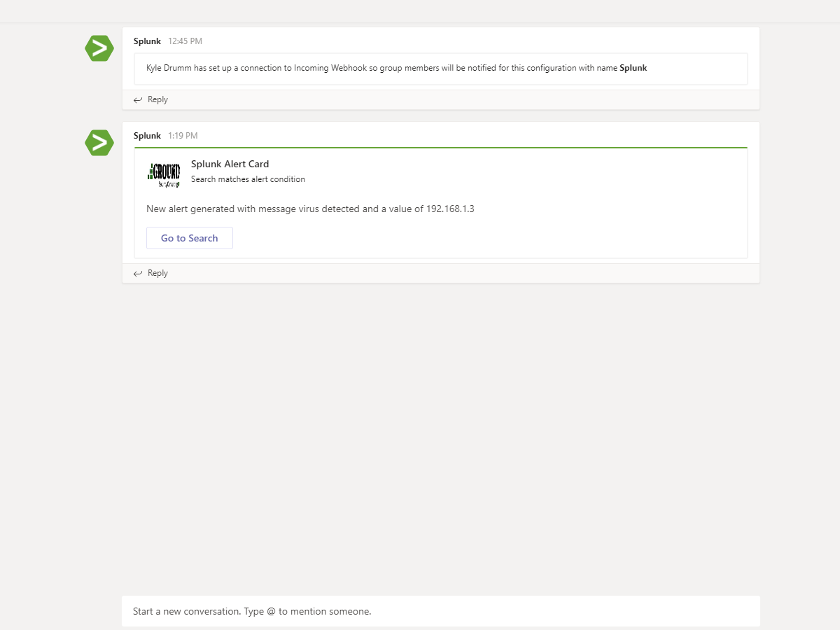Click the Kyle Drumm Incoming Webhook notice text
Image resolution: width=840 pixels, height=630 pixels.
(396, 68)
